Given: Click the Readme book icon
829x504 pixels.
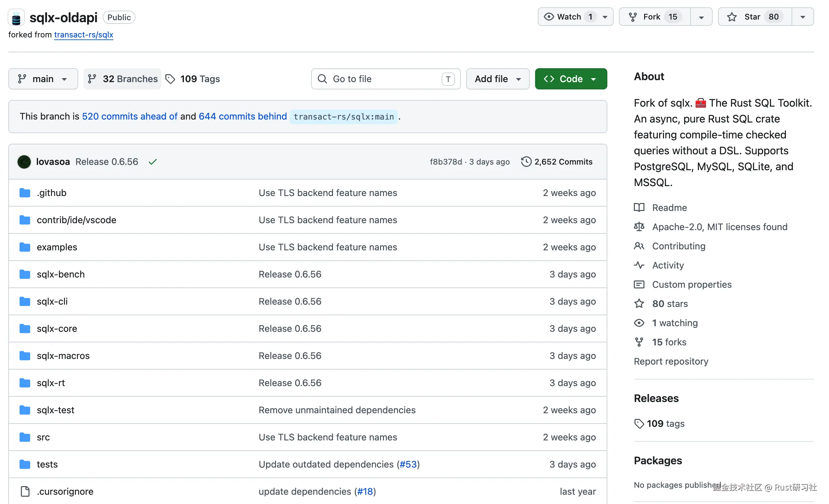Looking at the screenshot, I should (x=640, y=208).
